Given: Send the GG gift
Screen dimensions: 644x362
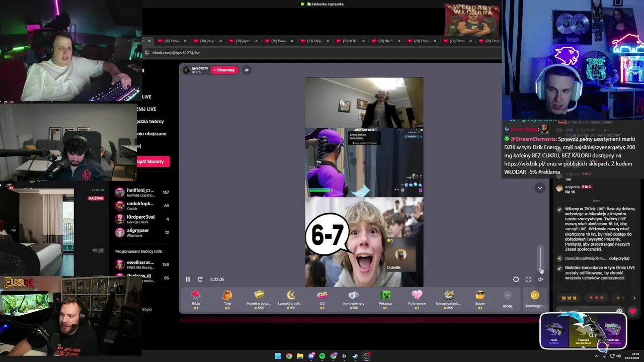Looking at the screenshot, I should tap(322, 299).
